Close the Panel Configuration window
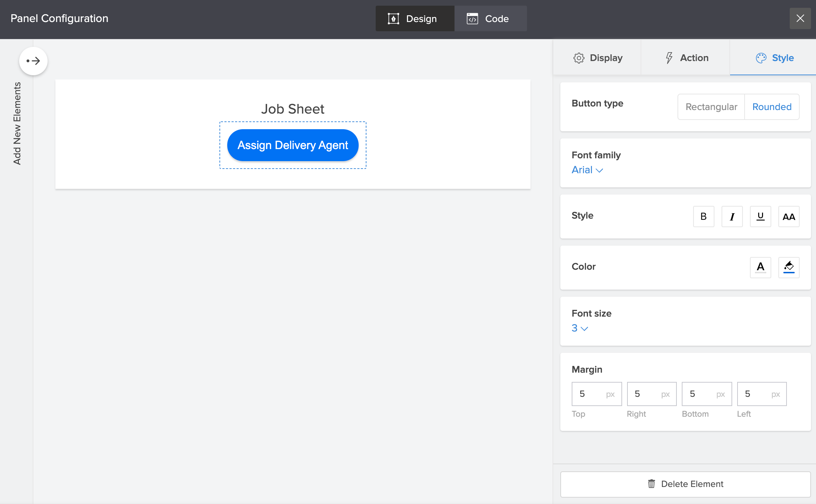Viewport: 816px width, 504px height. (x=800, y=18)
